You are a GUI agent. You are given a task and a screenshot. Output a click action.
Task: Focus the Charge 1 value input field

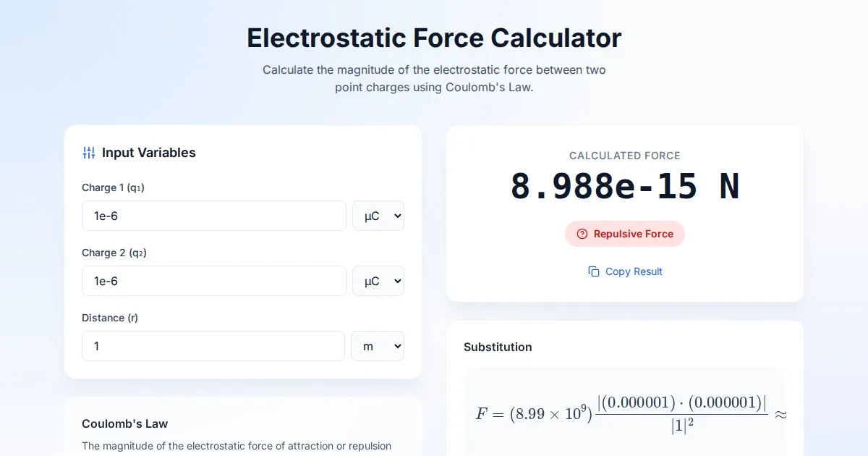click(x=213, y=216)
